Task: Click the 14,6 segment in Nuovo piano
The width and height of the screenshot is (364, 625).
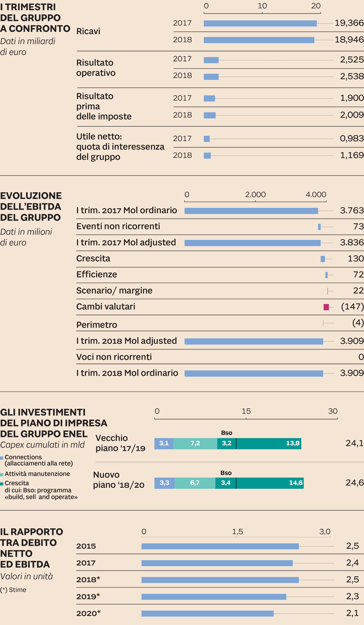Action: (x=270, y=483)
